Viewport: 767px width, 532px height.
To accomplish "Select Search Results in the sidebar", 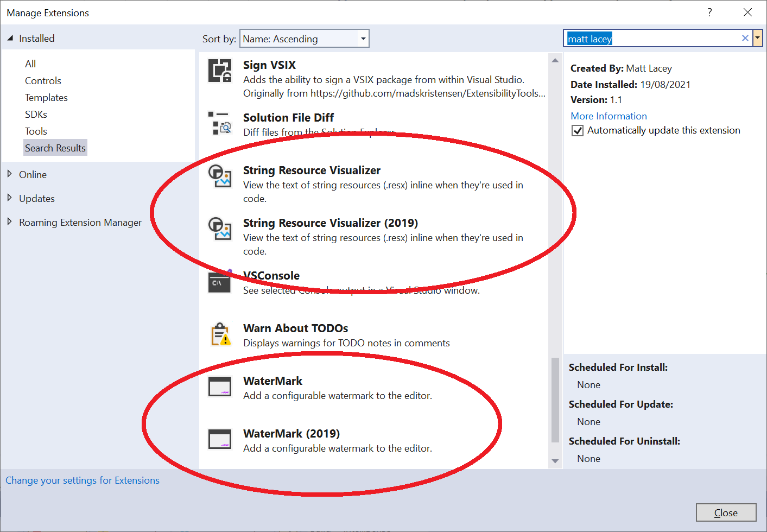I will 55,147.
